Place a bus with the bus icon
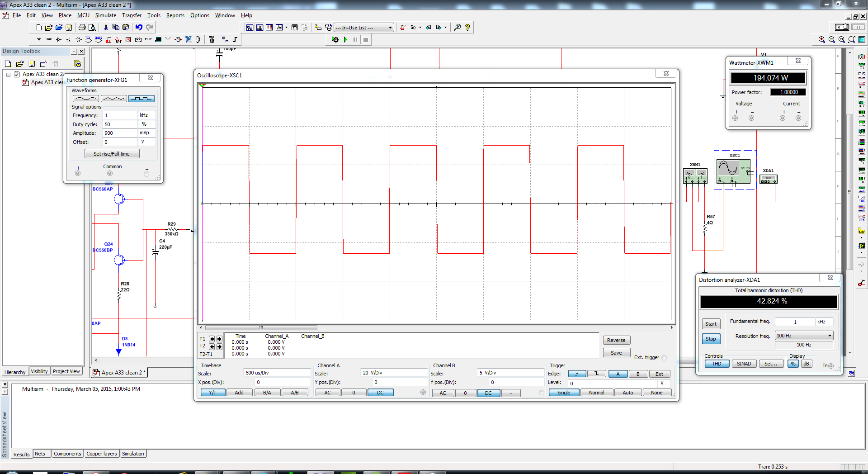868x474 pixels. tap(235, 40)
